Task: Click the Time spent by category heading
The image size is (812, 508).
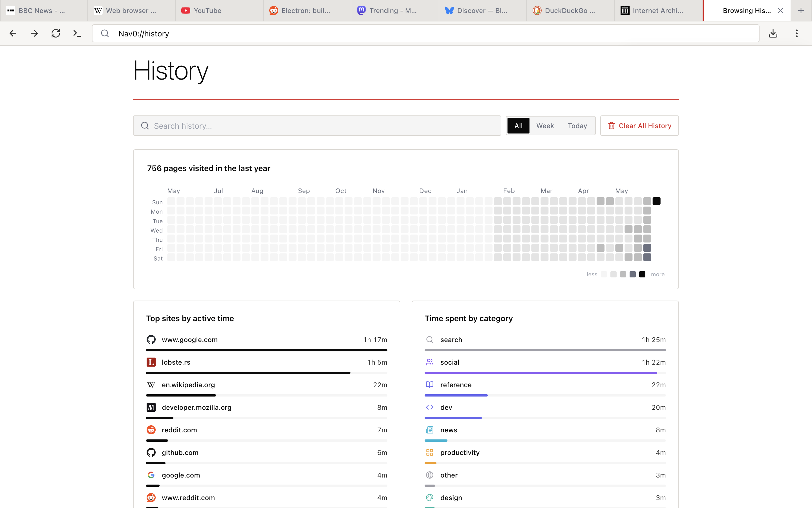Action: [x=468, y=318]
